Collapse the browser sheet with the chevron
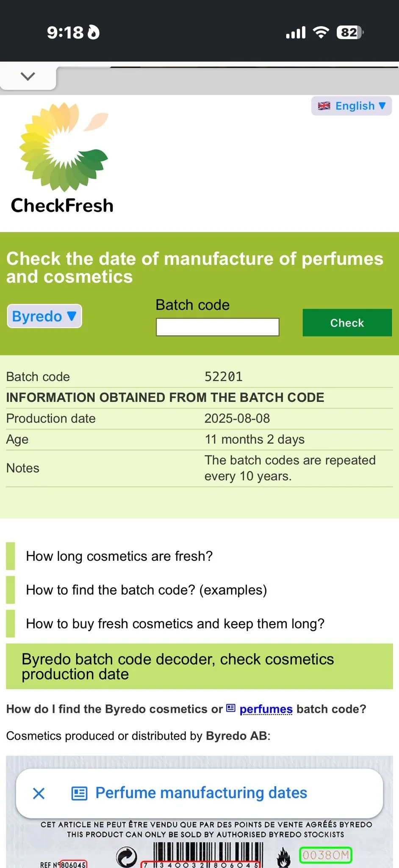Screen dimensions: 399x868 [28, 77]
